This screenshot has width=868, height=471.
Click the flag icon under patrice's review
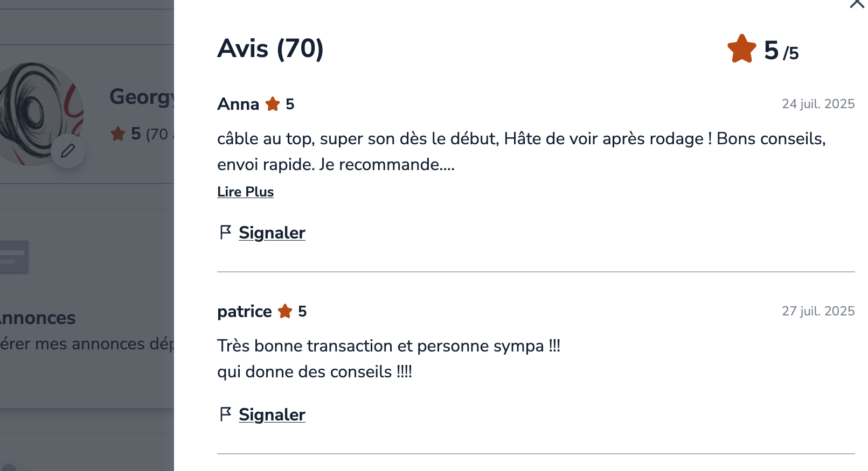click(225, 414)
